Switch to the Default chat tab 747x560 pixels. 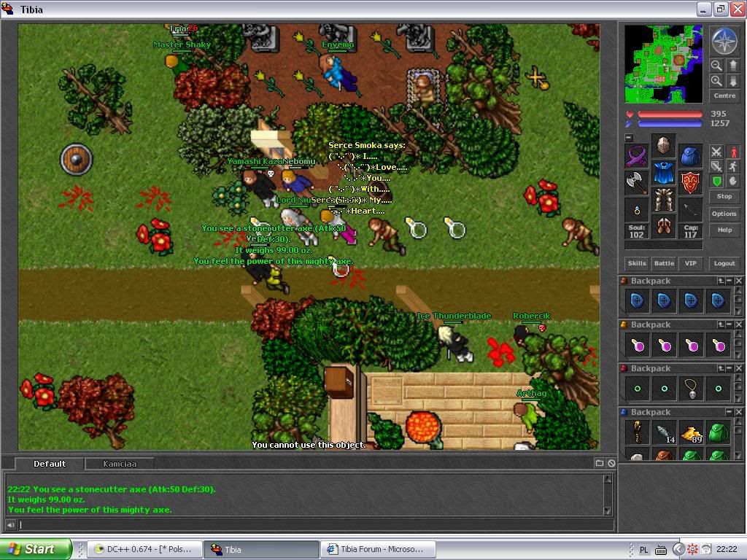[50, 464]
